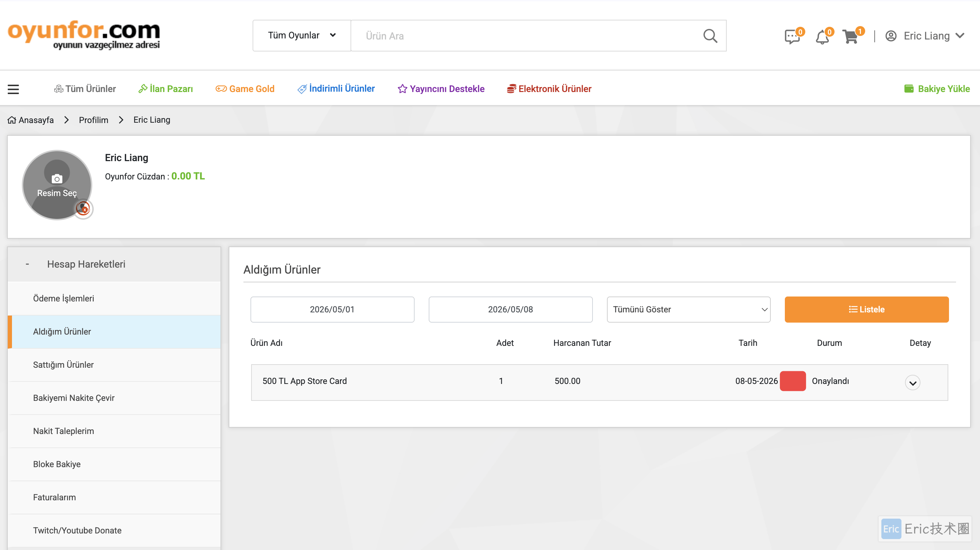Open İlan Pazarı menu
Image resolution: width=980 pixels, height=550 pixels.
pos(166,89)
